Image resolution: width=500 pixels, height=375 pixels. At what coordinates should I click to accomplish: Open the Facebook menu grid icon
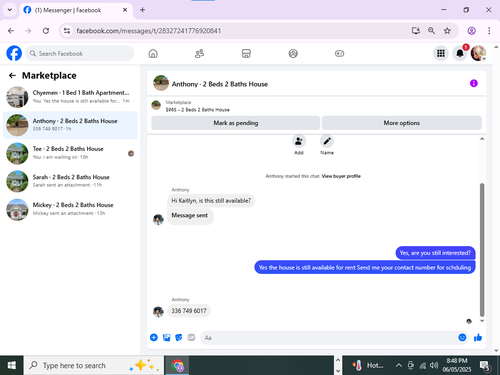point(441,53)
